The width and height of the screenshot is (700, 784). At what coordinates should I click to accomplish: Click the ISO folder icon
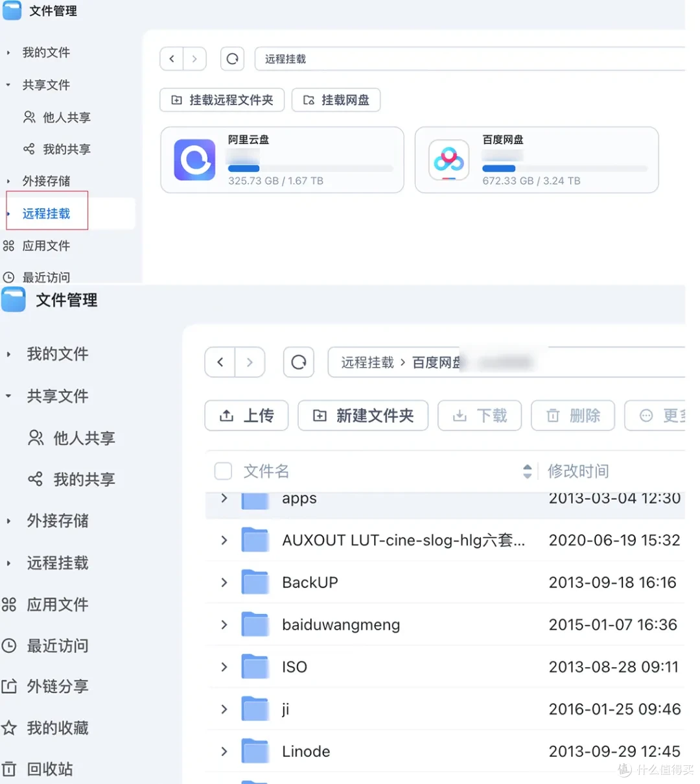255,667
